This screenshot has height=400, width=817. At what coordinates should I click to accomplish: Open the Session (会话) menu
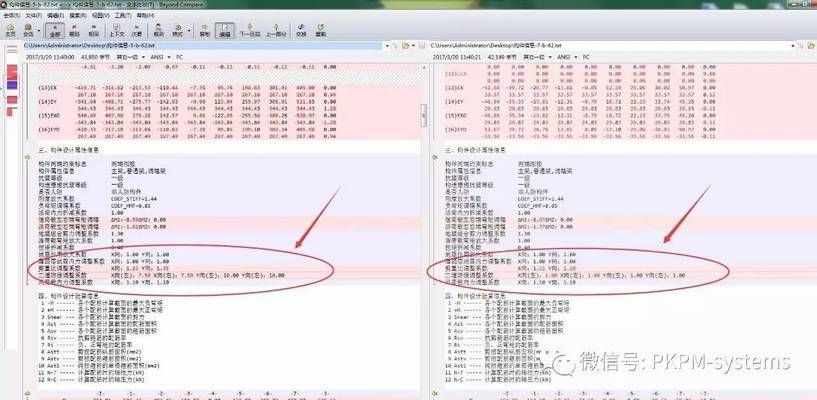(x=11, y=16)
